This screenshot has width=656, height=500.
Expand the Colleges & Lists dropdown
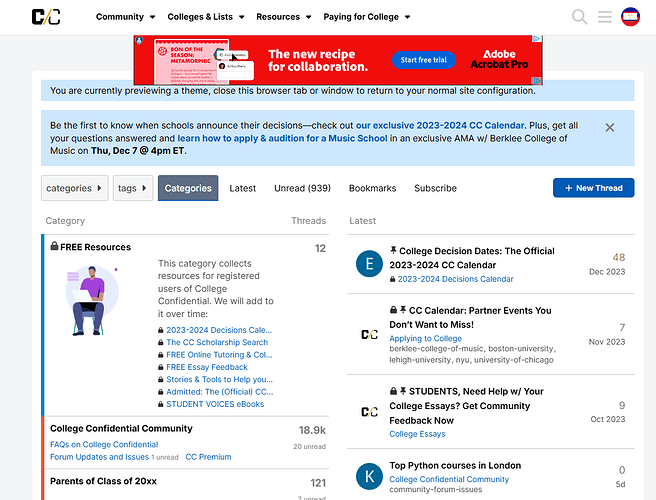point(206,17)
